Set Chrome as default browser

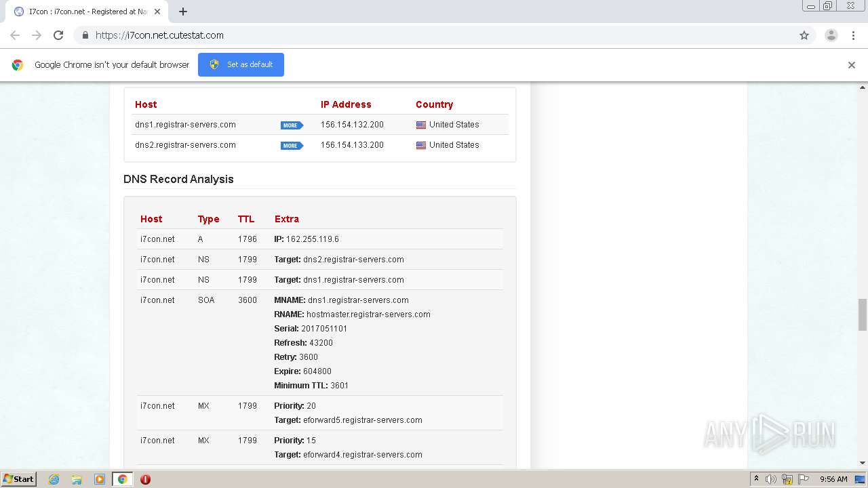pyautogui.click(x=241, y=64)
